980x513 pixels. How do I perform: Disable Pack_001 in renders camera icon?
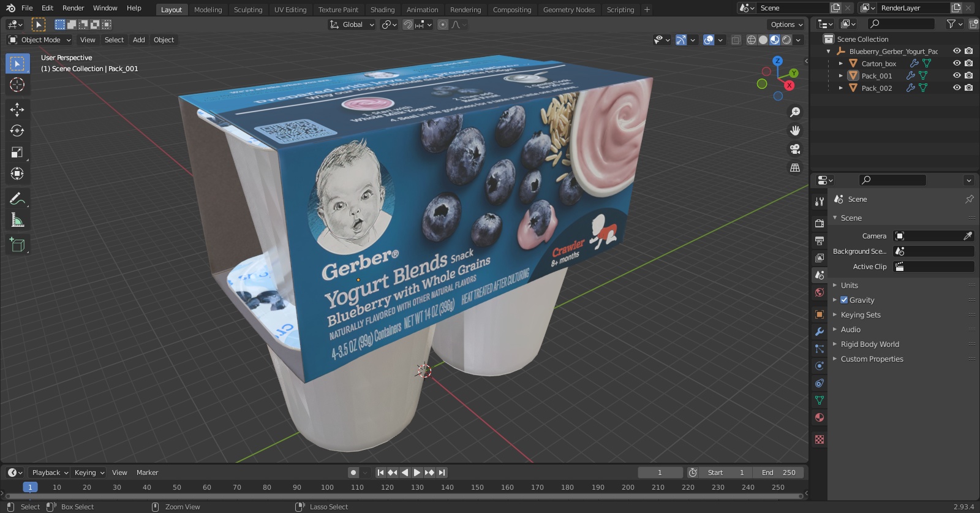(969, 75)
